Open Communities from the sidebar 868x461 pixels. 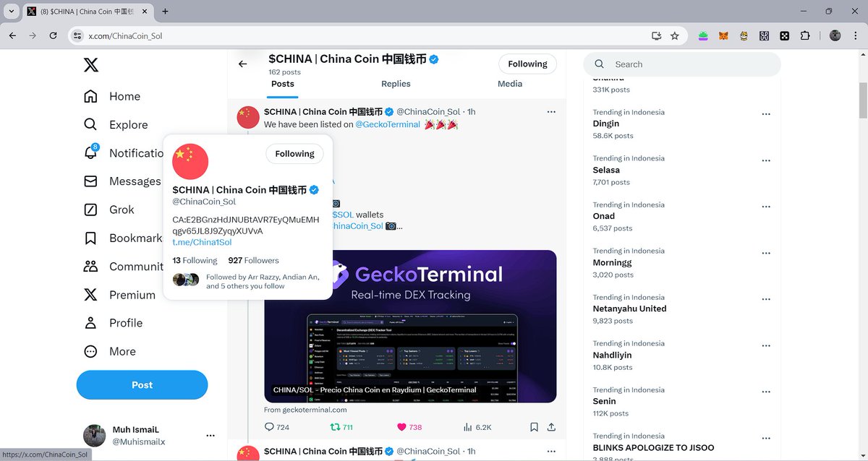point(123,266)
